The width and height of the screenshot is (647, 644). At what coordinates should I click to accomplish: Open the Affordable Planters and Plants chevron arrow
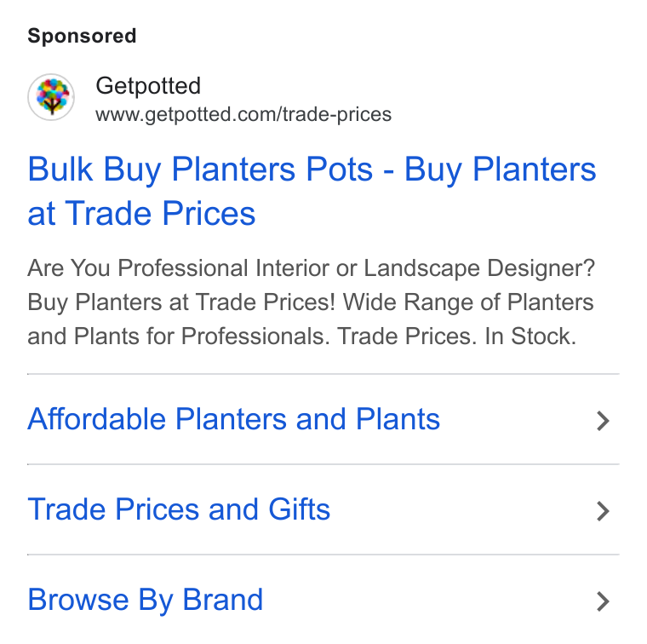coord(603,421)
